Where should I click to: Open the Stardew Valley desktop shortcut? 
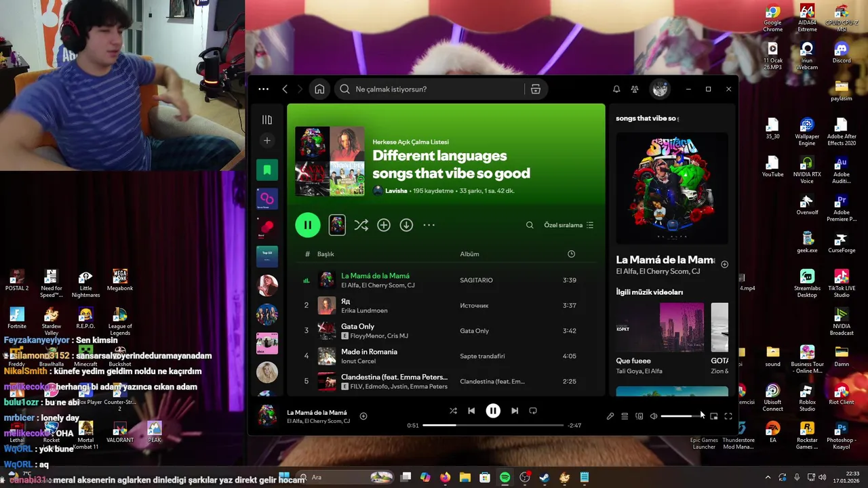tap(51, 322)
